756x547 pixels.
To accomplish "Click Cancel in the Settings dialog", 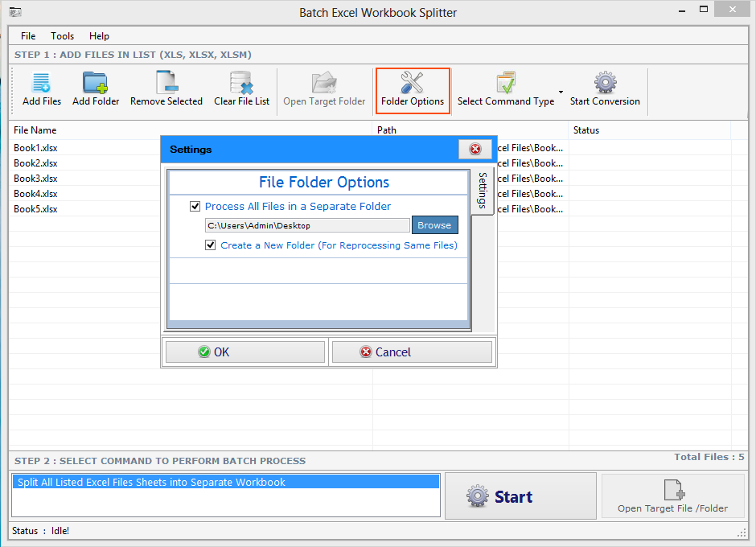I will click(x=412, y=352).
